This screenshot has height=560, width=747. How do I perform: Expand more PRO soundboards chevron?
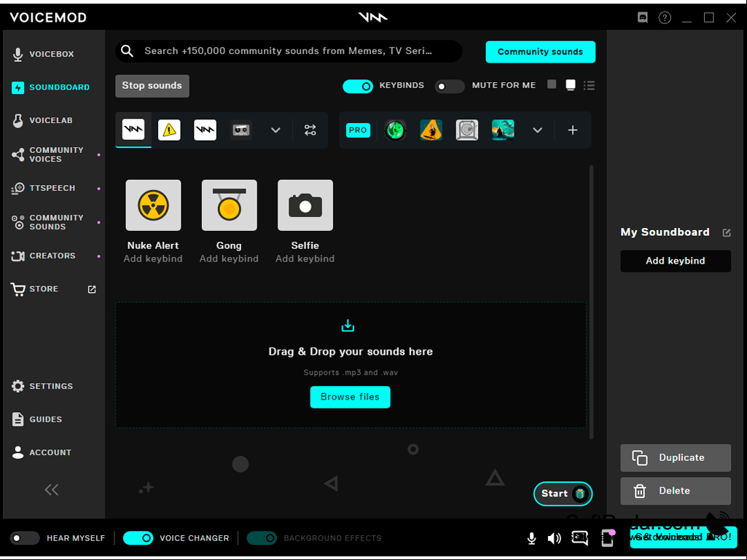pyautogui.click(x=537, y=130)
